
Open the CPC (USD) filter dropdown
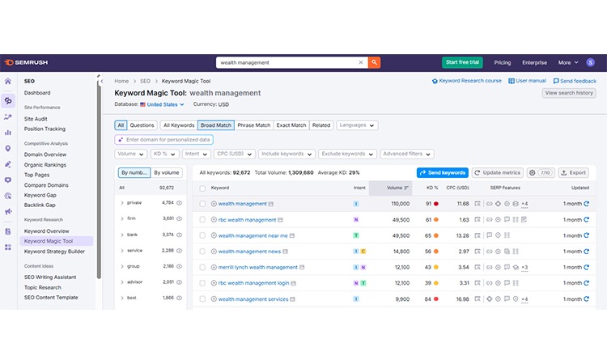(234, 154)
